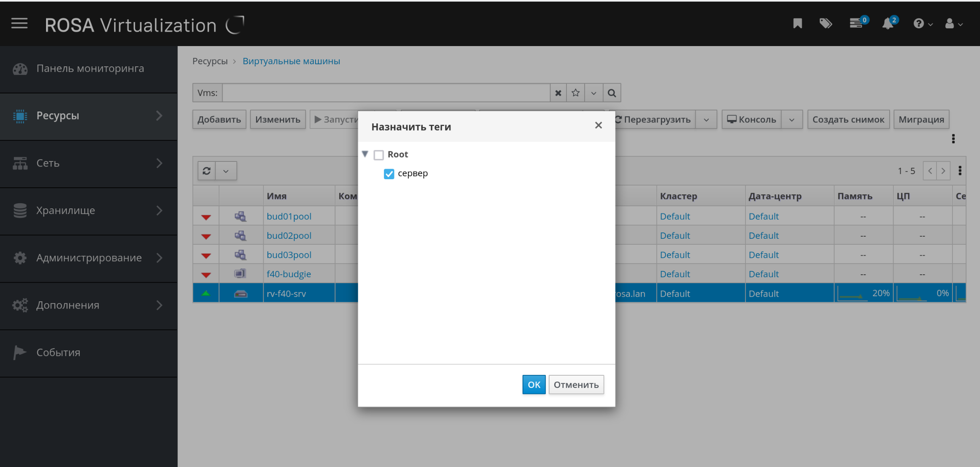Open the tasks list icon
Image resolution: width=980 pixels, height=467 pixels.
[856, 24]
